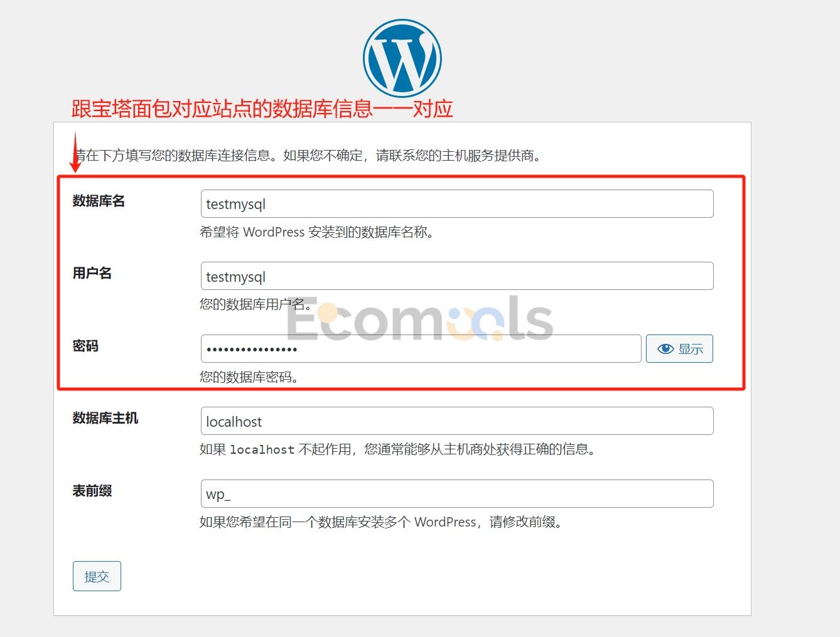Select the 数据库主机 localhost field

click(457, 421)
